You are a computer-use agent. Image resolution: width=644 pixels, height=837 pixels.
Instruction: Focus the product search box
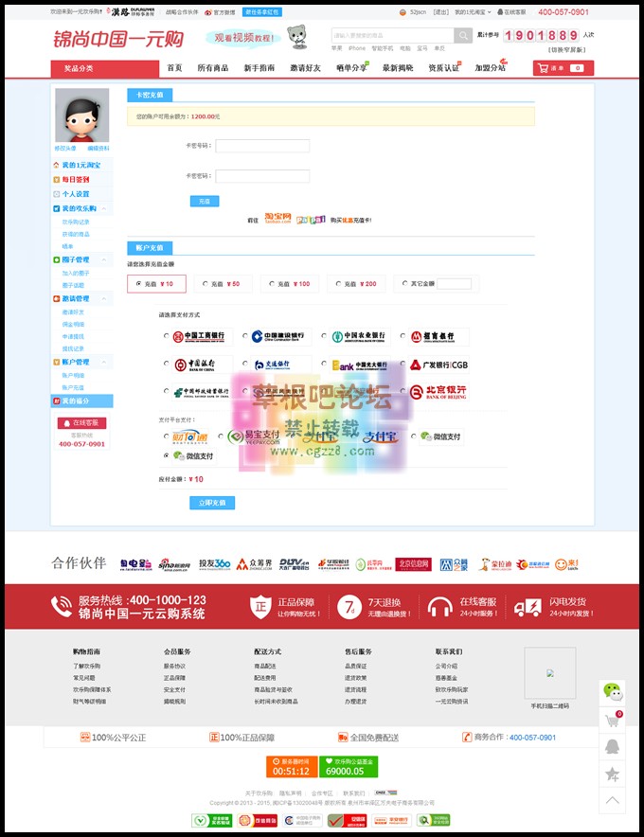point(392,36)
